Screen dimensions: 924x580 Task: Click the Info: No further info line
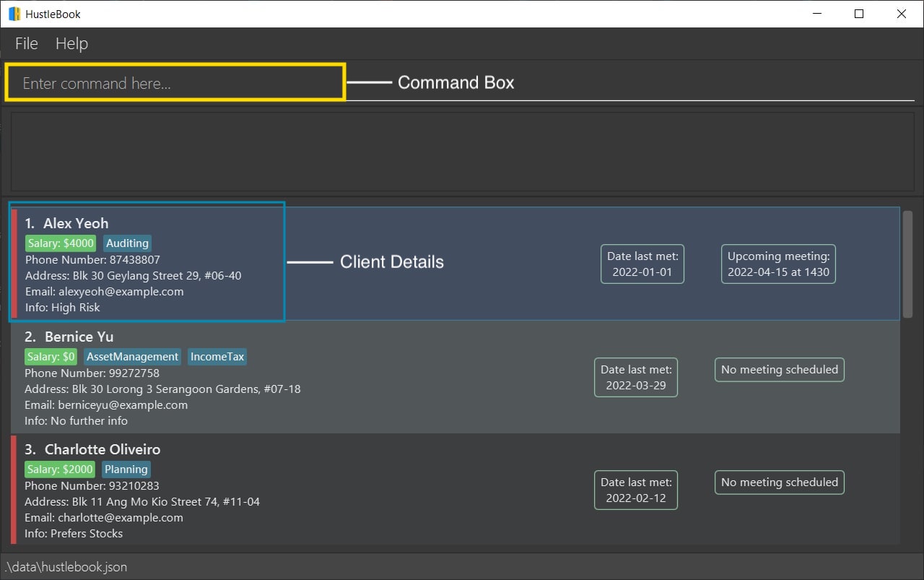coord(76,421)
